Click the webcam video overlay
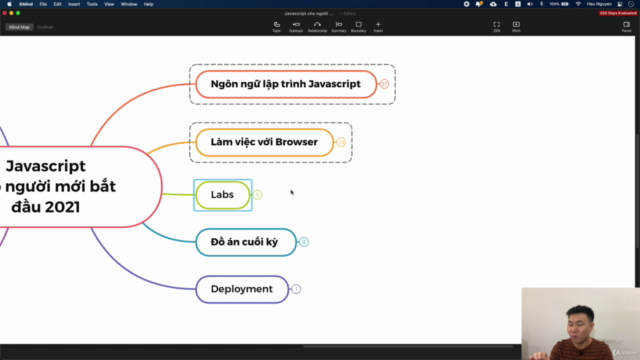The height and width of the screenshot is (360, 640). 580,324
